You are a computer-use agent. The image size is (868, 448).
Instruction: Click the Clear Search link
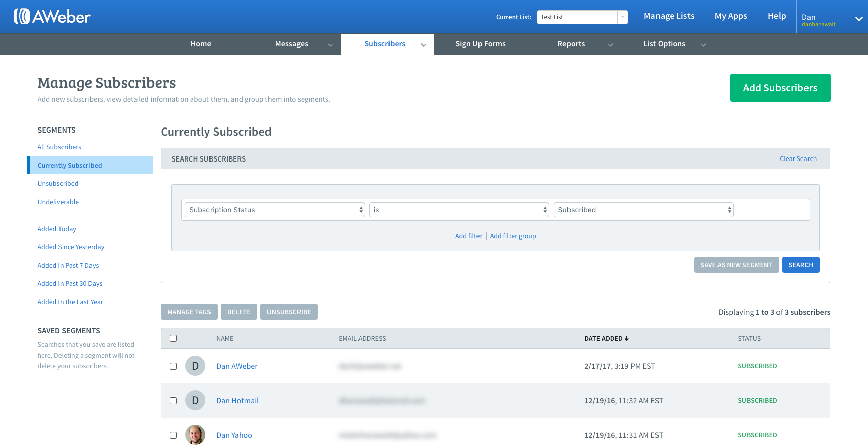[x=798, y=159]
